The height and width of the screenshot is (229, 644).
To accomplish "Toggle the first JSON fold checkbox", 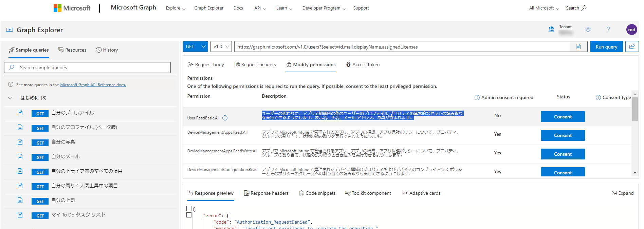I will [189, 209].
